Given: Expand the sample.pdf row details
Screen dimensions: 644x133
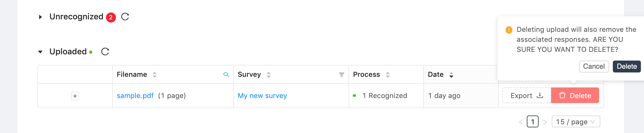Looking at the screenshot, I should click(75, 96).
